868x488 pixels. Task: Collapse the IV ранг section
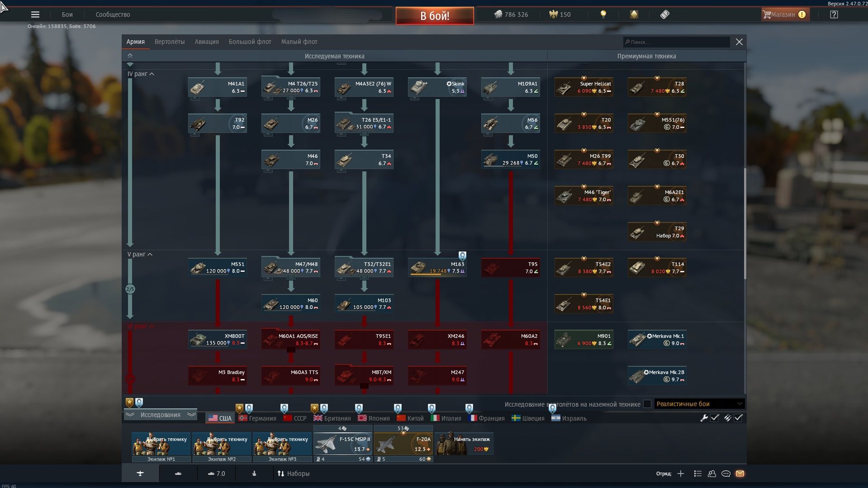(x=141, y=74)
